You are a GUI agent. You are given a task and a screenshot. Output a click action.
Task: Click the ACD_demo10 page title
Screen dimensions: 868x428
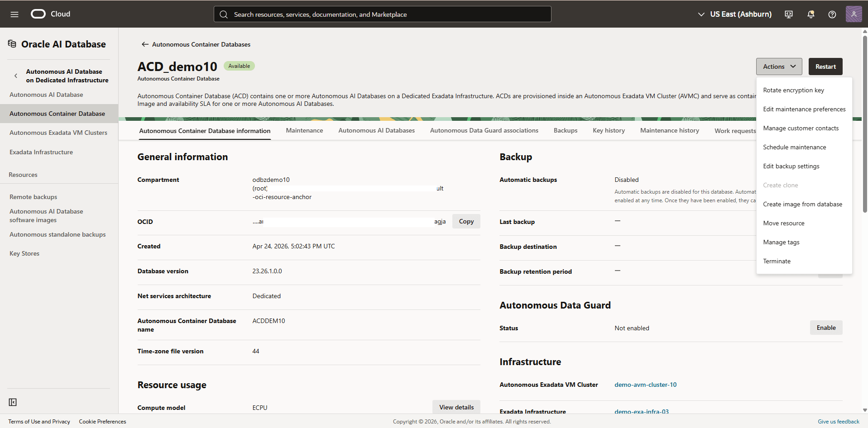pyautogui.click(x=177, y=67)
